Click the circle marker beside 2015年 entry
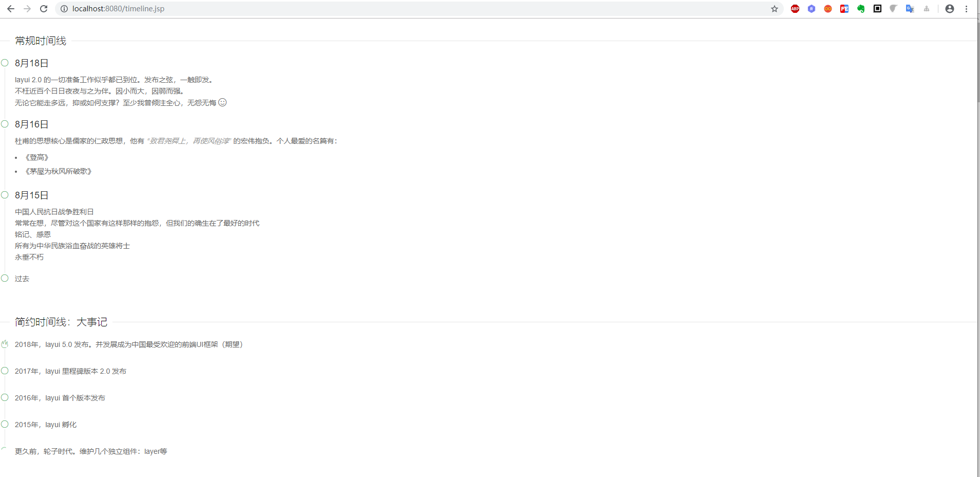Viewport: 980px width, 477px height. pyautogui.click(x=5, y=424)
